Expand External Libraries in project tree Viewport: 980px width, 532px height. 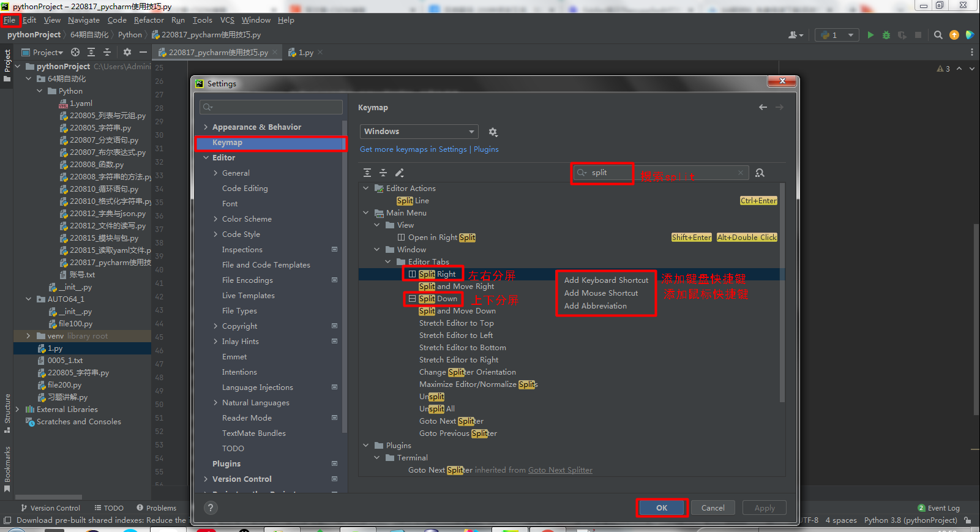point(17,410)
